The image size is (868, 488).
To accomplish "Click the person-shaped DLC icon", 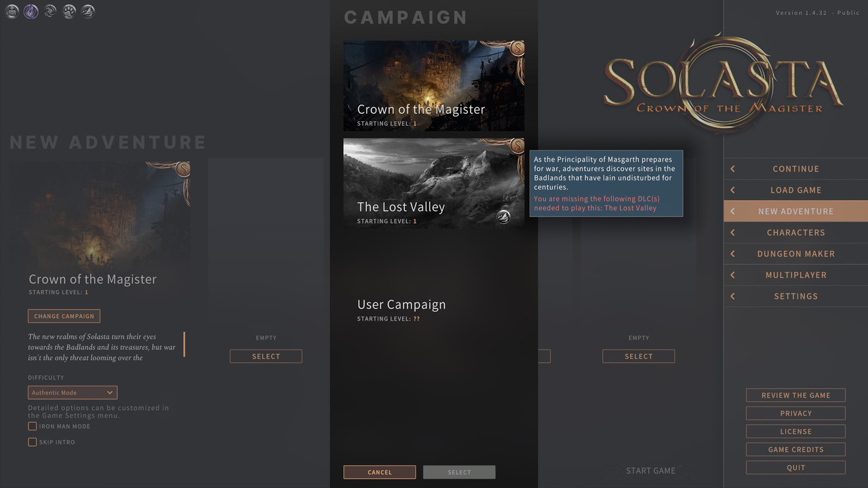I will pos(12,12).
